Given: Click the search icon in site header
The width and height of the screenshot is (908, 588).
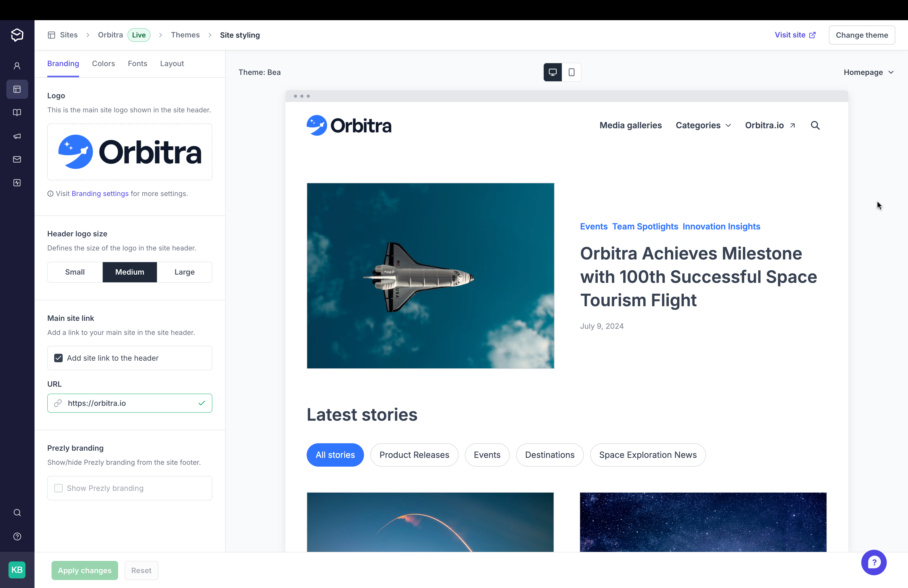Looking at the screenshot, I should 815,125.
